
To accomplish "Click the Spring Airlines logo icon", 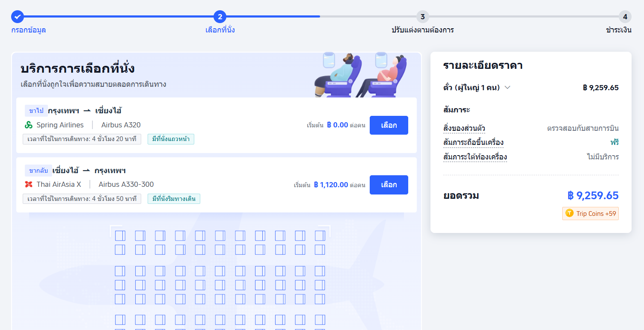I will coord(29,125).
